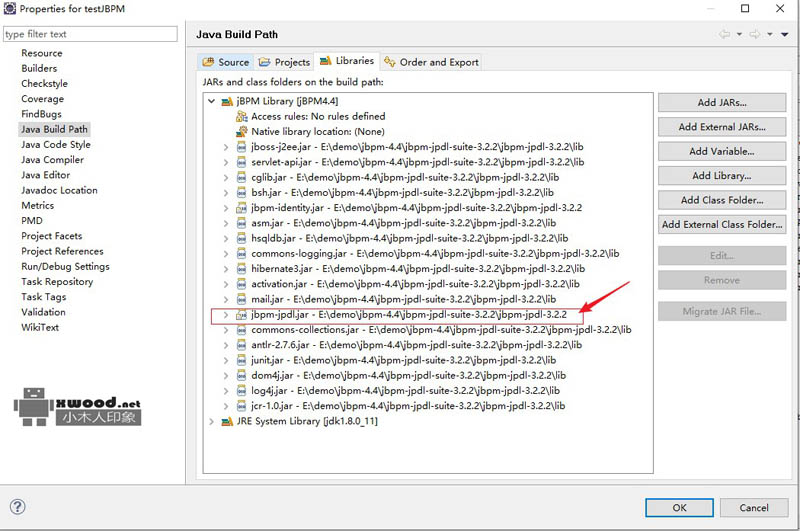Open the back history dropdown arrow
This screenshot has width=800, height=531.
[x=739, y=34]
